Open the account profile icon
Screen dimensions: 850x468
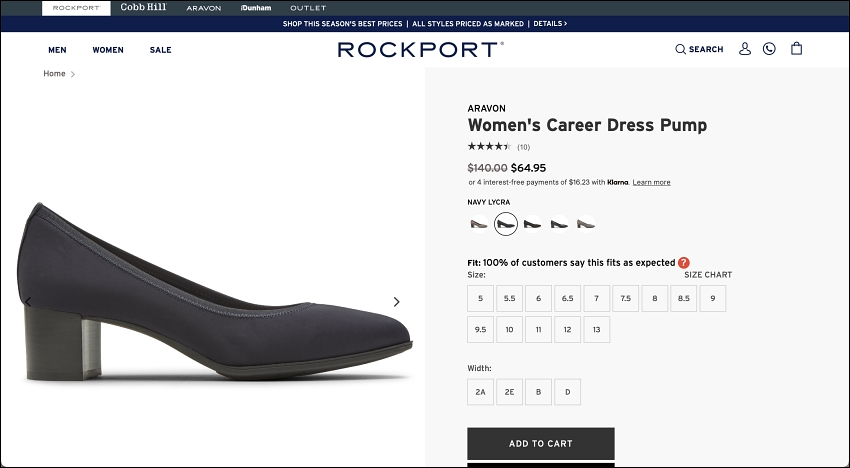[x=745, y=49]
